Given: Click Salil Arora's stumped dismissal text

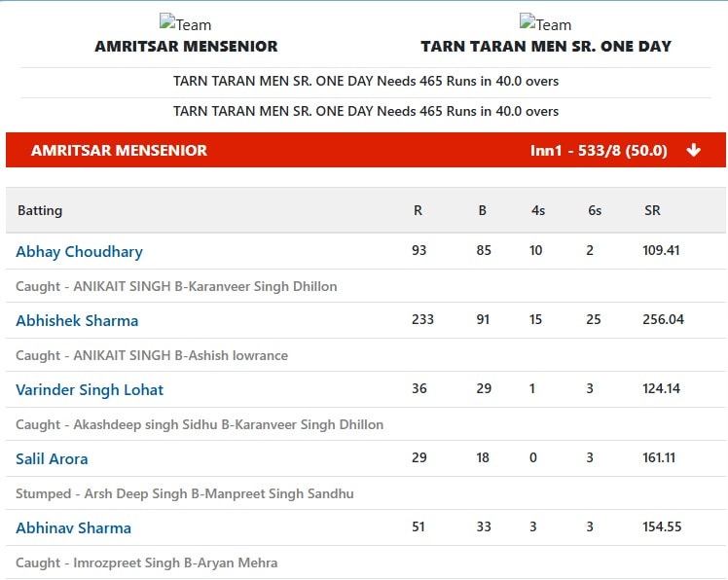Looking at the screenshot, I should [185, 493].
